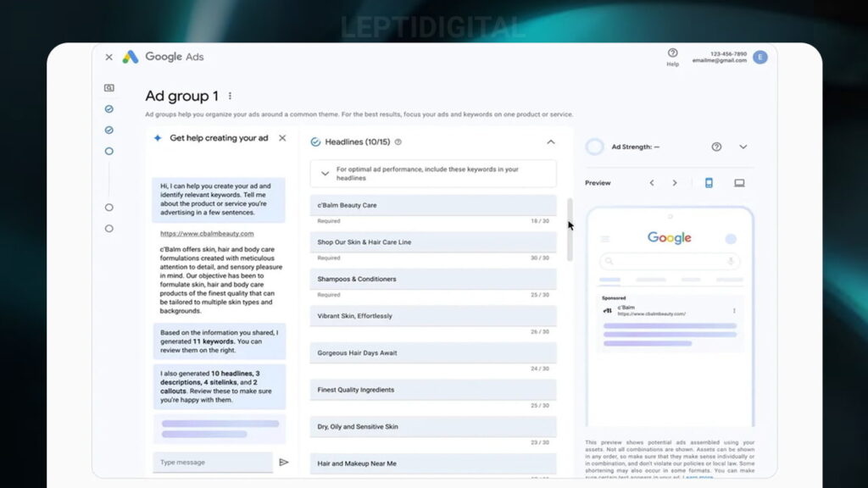Click the 11 keywords chat message
Image resolution: width=868 pixels, height=488 pixels.
click(220, 341)
